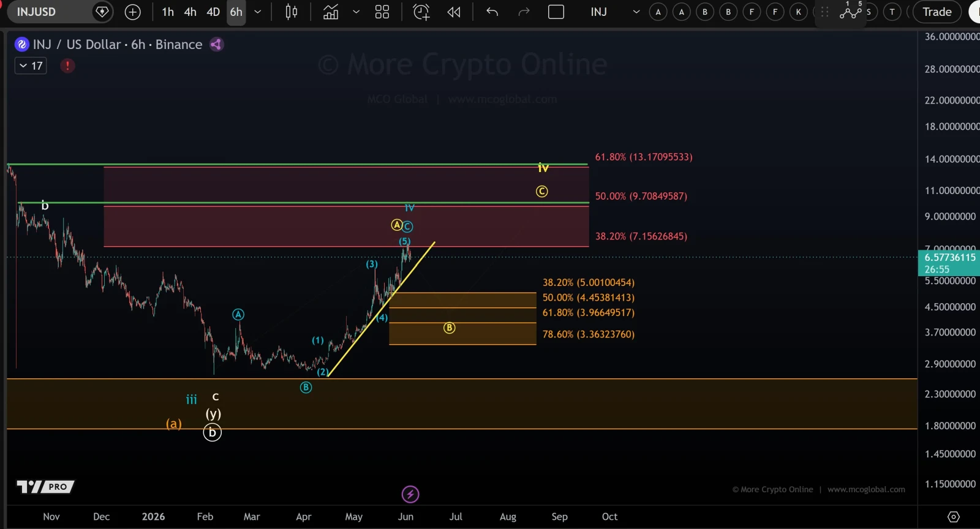Click the white circled b wave label
Viewport: 980px width, 529px height.
point(212,432)
